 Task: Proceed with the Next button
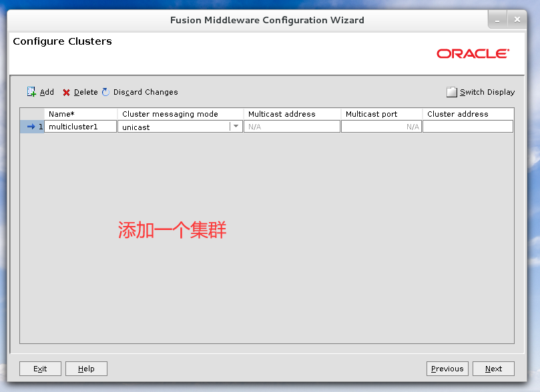[493, 369]
